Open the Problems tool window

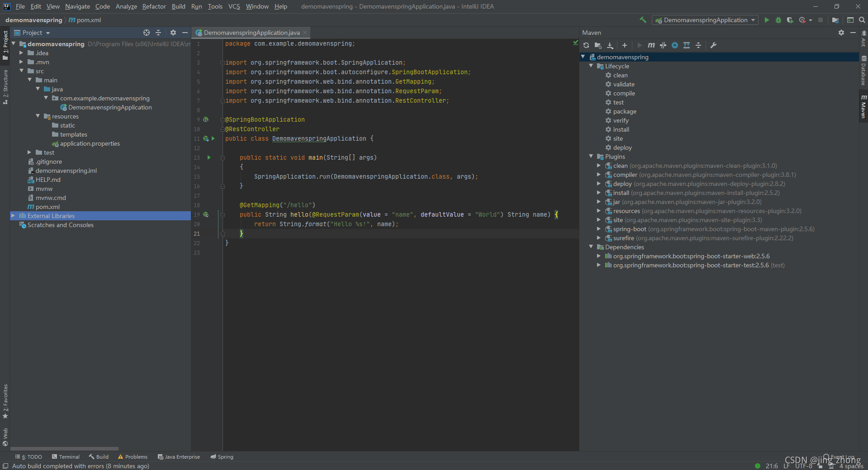(133, 457)
